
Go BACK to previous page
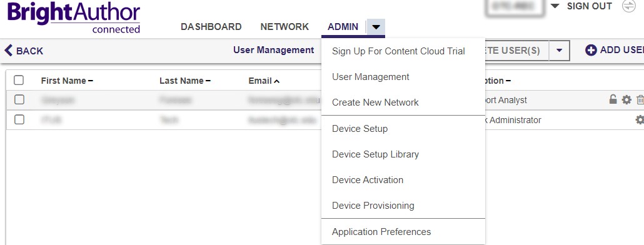[23, 51]
